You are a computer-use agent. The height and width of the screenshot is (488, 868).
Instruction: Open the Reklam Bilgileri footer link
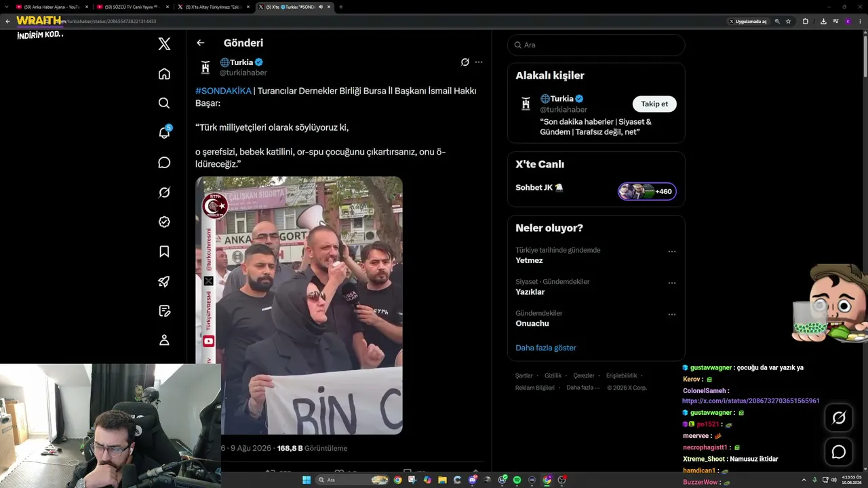[x=535, y=388]
